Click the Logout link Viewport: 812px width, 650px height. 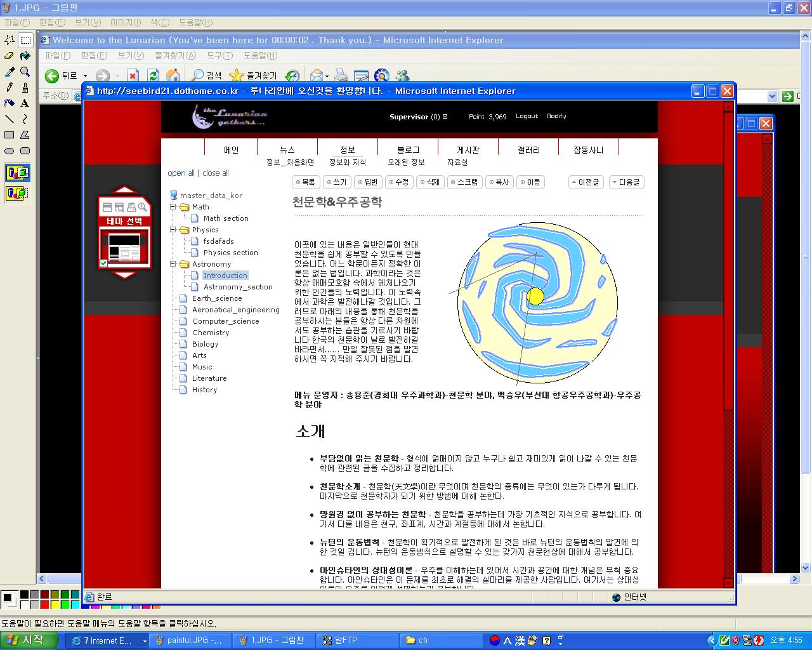tap(527, 116)
